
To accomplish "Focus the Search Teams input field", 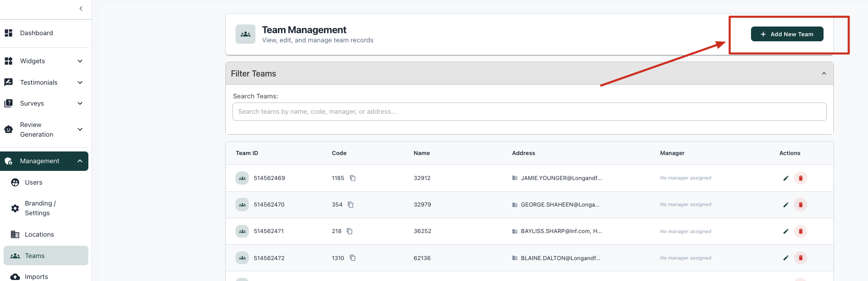I will [529, 112].
